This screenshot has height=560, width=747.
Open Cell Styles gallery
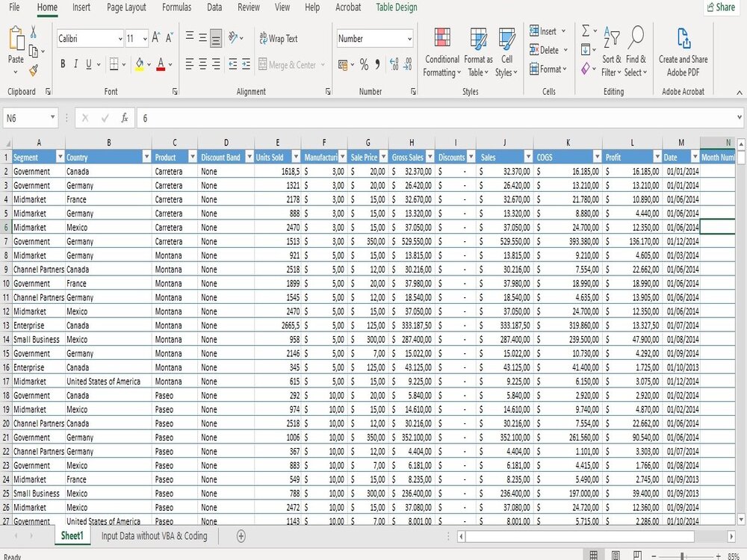[x=506, y=52]
